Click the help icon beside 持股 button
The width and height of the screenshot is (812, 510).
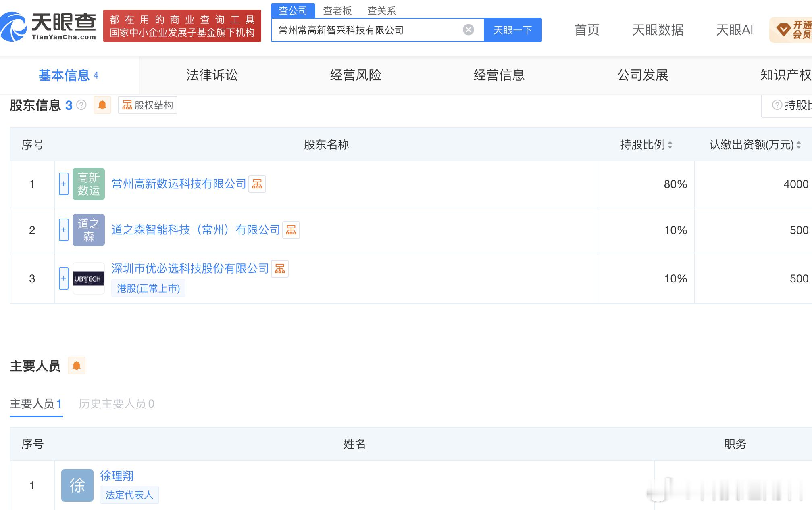[x=777, y=105]
